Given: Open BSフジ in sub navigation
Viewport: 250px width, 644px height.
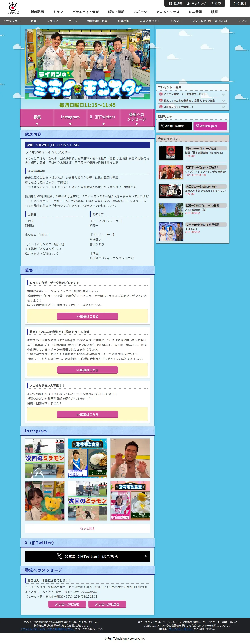Looking at the screenshot, I should [242, 21].
